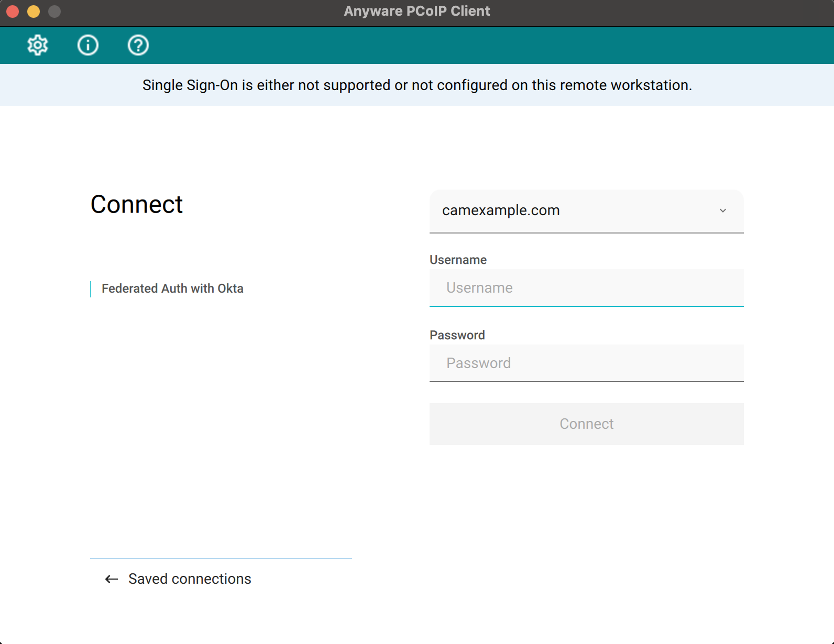Click the Connect button
Viewport: 834px width, 644px height.
click(587, 424)
